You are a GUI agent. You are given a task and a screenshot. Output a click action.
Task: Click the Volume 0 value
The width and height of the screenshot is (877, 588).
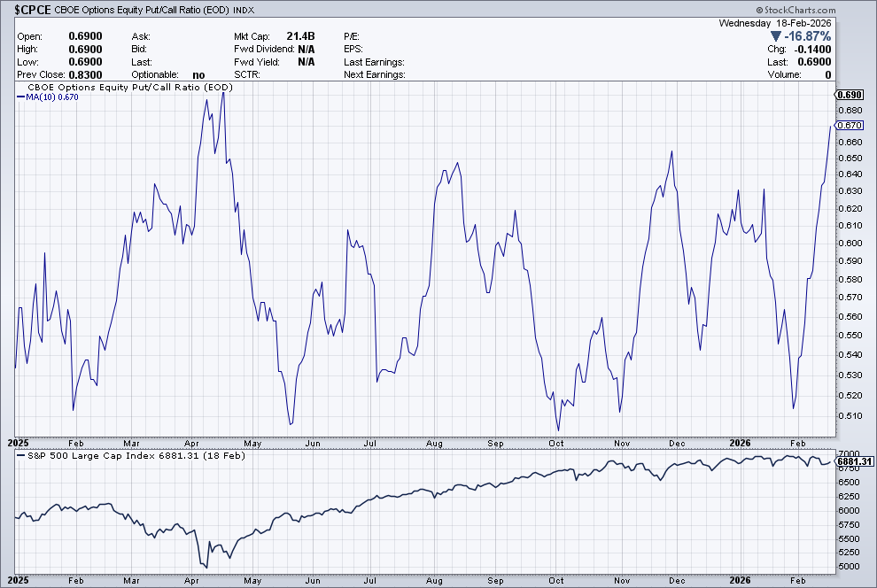coord(828,74)
